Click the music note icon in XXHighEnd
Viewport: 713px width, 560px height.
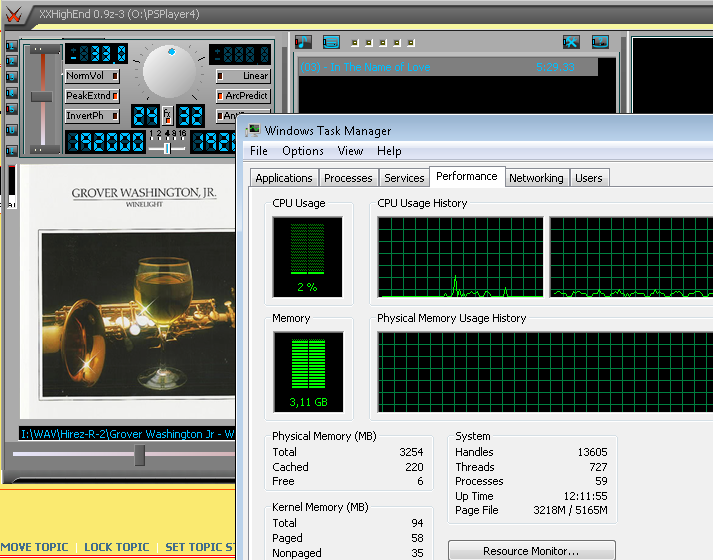click(x=303, y=42)
